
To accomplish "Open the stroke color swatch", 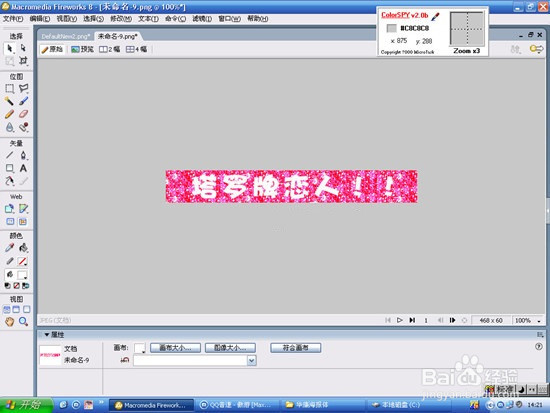I will 22,261.
